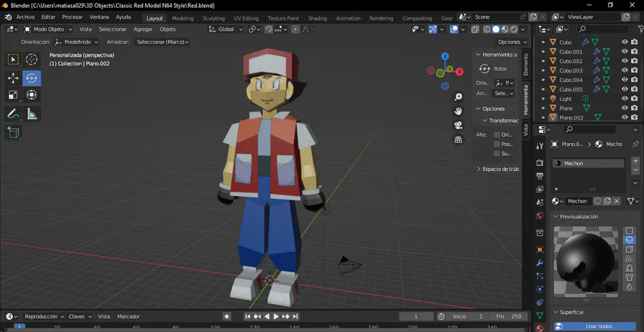Viewport: 644px width, 332px height.
Task: Switch to the Sculpting workspace tab
Action: [x=213, y=18]
